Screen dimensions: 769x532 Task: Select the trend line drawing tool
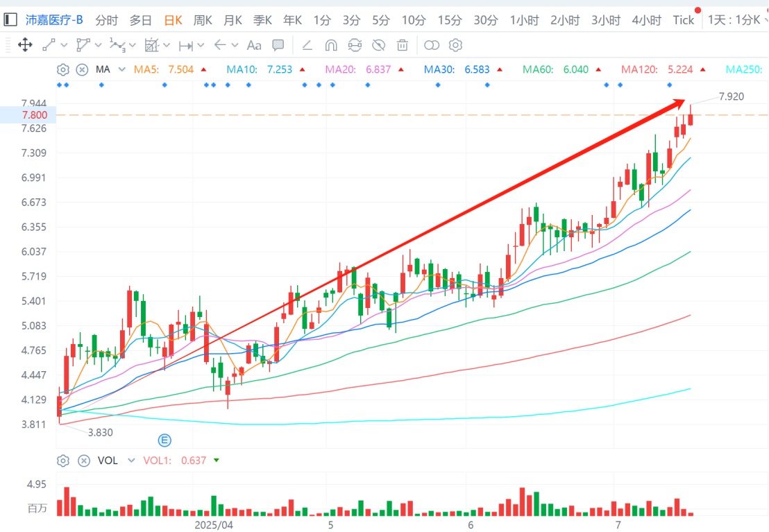[x=49, y=45]
